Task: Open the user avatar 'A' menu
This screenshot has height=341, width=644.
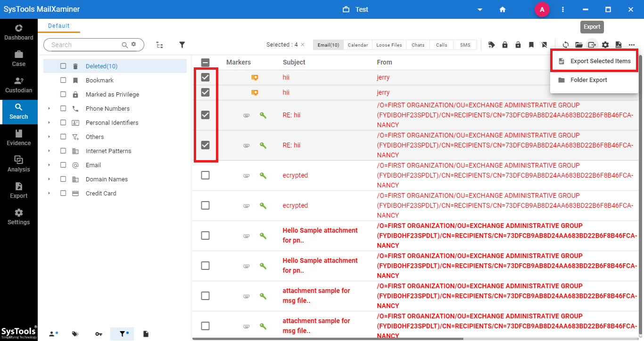Action: point(542,9)
